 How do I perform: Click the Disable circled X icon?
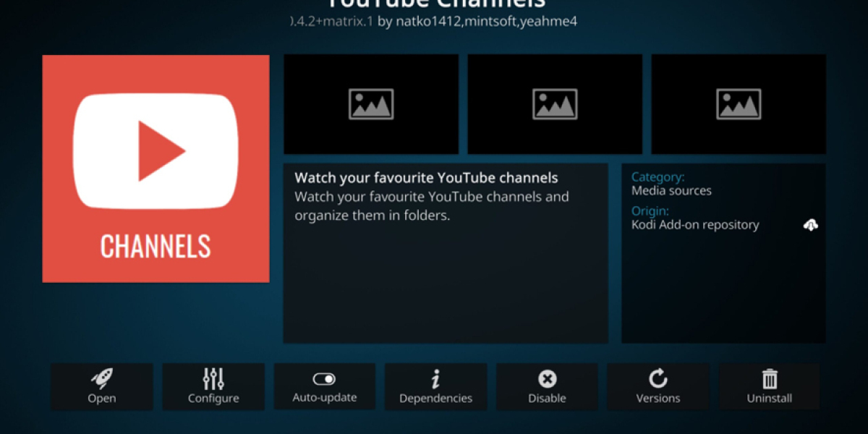547,378
